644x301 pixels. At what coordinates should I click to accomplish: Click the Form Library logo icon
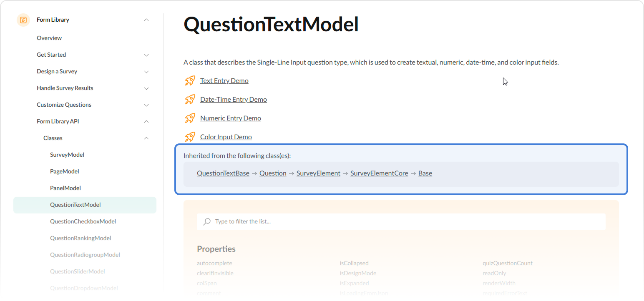[23, 20]
